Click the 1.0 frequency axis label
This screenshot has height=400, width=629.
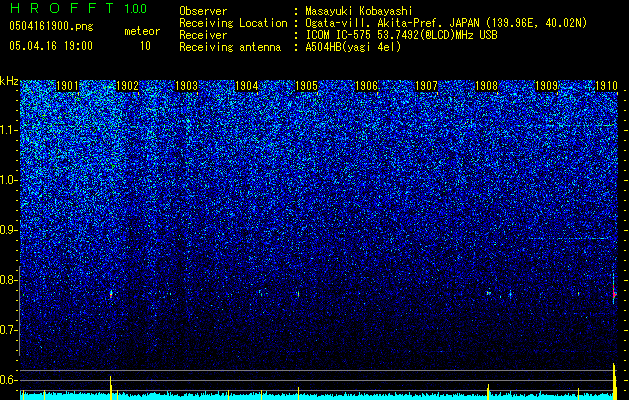pos(9,180)
